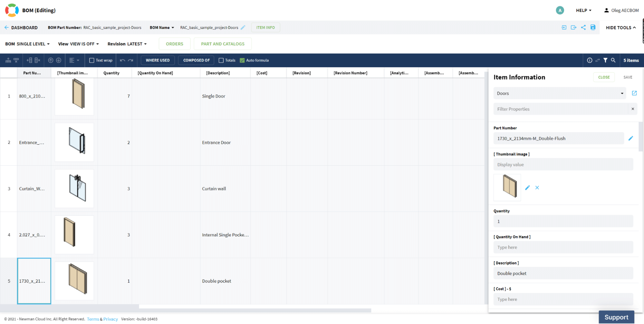Open the PART AND CATALOGS tab
The width and height of the screenshot is (644, 324).
click(x=223, y=44)
